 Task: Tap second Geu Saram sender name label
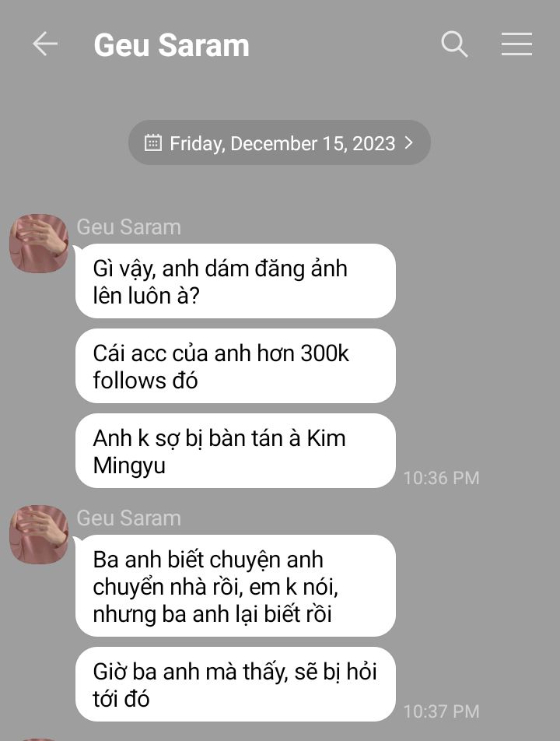pyautogui.click(x=129, y=518)
